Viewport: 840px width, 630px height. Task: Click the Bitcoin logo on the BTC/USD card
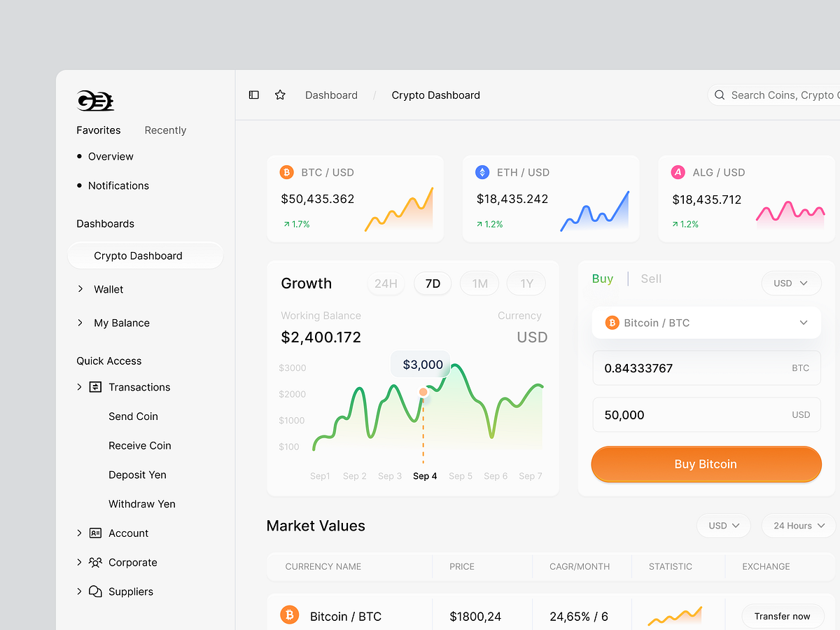coord(286,171)
